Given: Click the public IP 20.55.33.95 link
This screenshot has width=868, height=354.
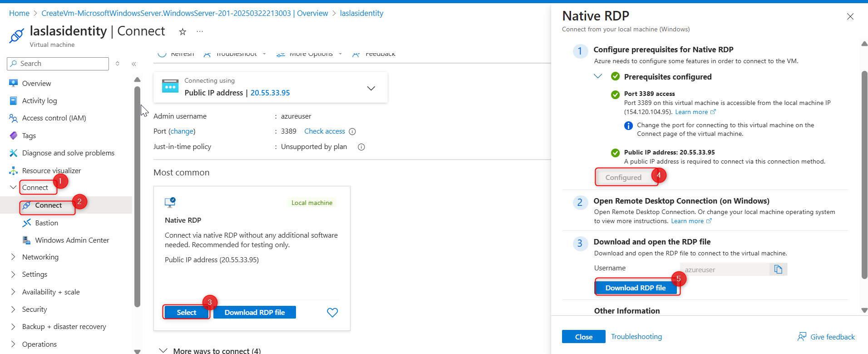Looking at the screenshot, I should click(x=270, y=93).
